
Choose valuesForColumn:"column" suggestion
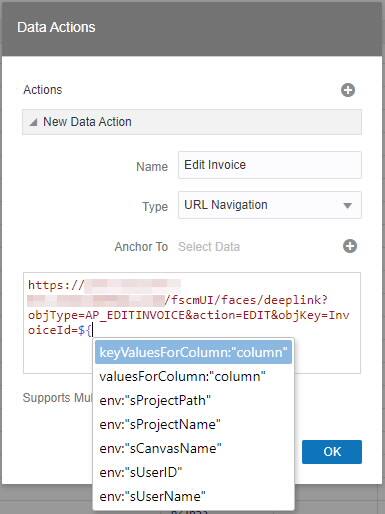coord(193,376)
